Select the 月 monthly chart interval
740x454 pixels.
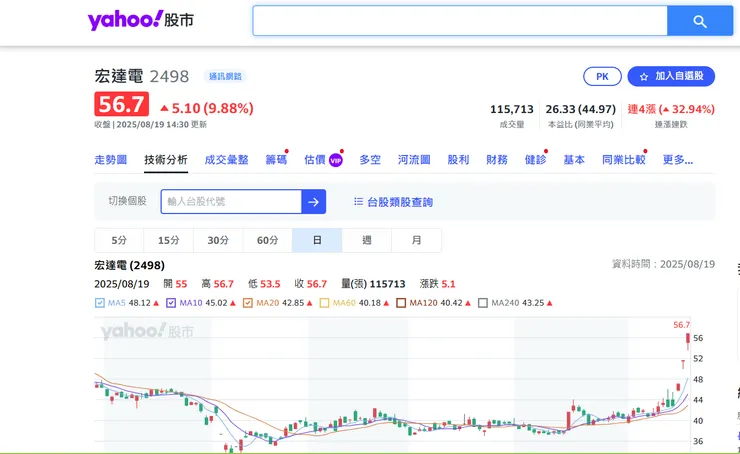point(416,240)
